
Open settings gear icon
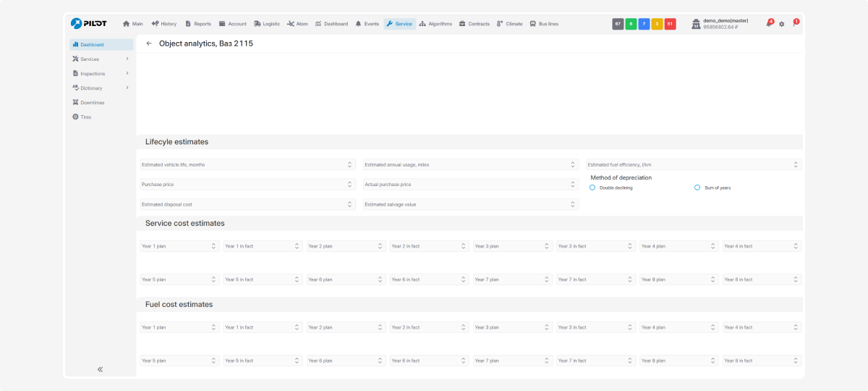click(x=781, y=24)
